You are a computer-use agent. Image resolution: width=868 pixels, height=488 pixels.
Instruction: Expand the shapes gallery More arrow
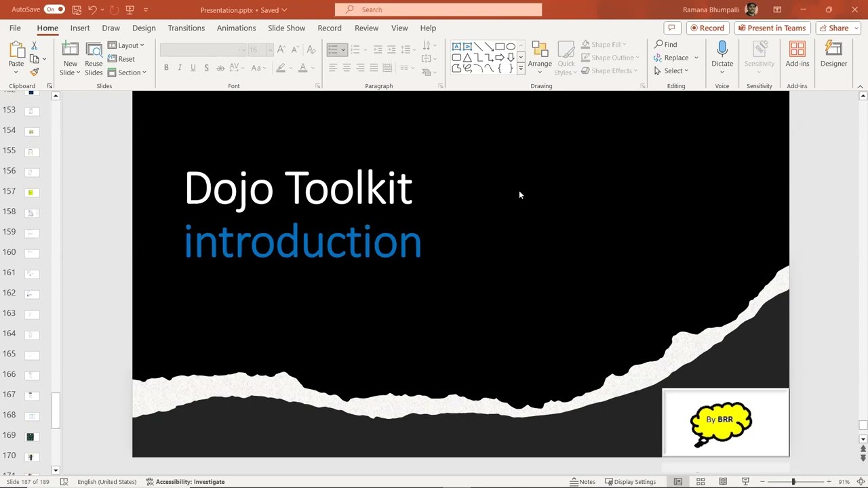(521, 68)
